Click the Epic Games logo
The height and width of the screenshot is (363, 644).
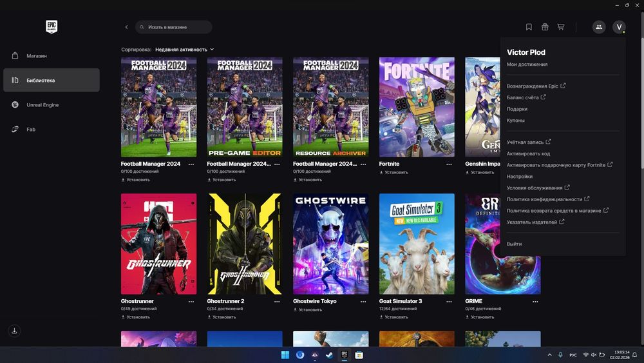pyautogui.click(x=52, y=26)
